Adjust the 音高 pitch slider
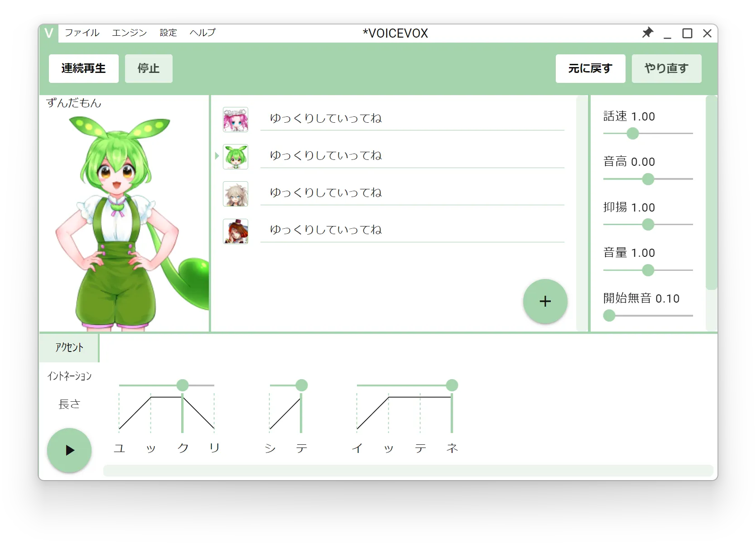Image resolution: width=756 pixels, height=544 pixels. coord(648,179)
